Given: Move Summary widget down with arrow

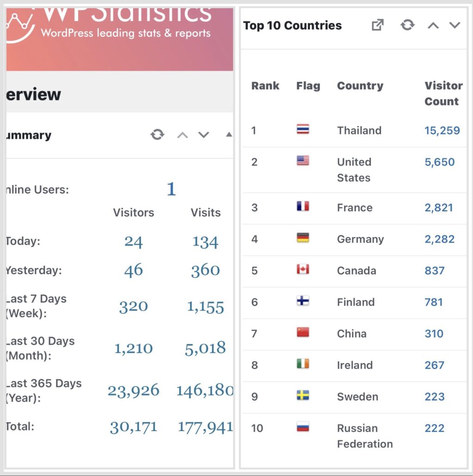Looking at the screenshot, I should pyautogui.click(x=204, y=135).
